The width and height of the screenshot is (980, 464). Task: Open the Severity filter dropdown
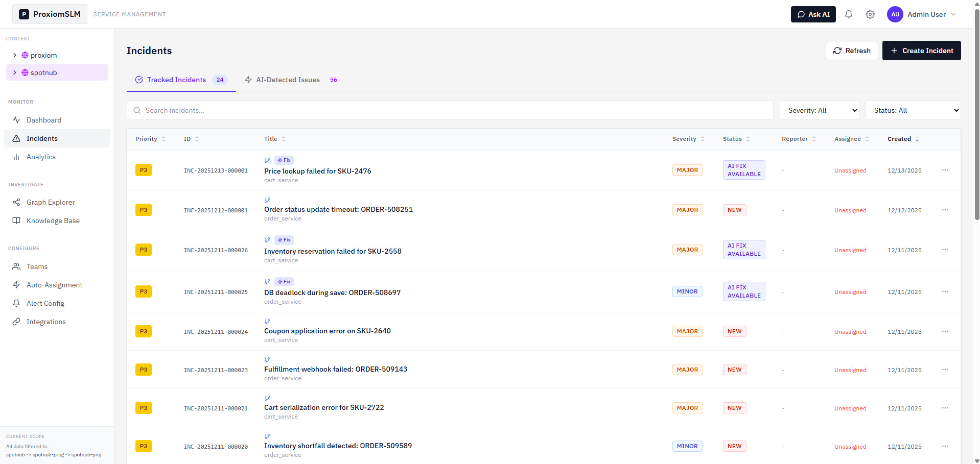[x=819, y=110]
